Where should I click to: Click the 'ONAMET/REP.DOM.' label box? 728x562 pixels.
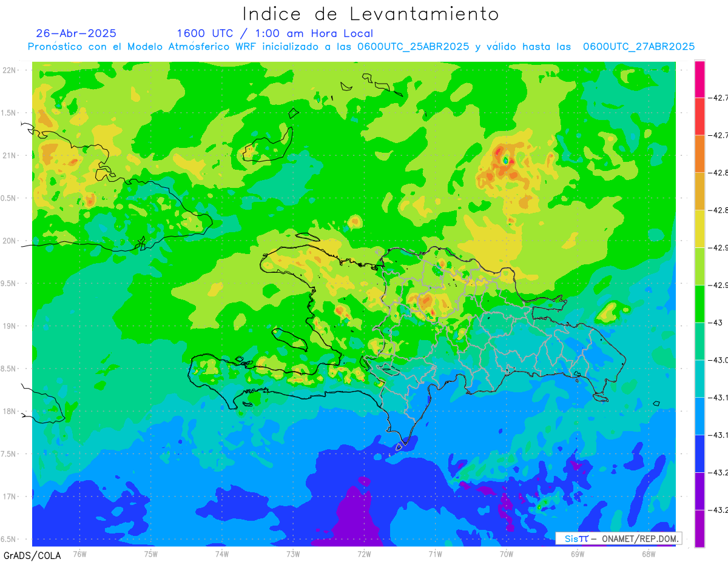tap(618, 538)
